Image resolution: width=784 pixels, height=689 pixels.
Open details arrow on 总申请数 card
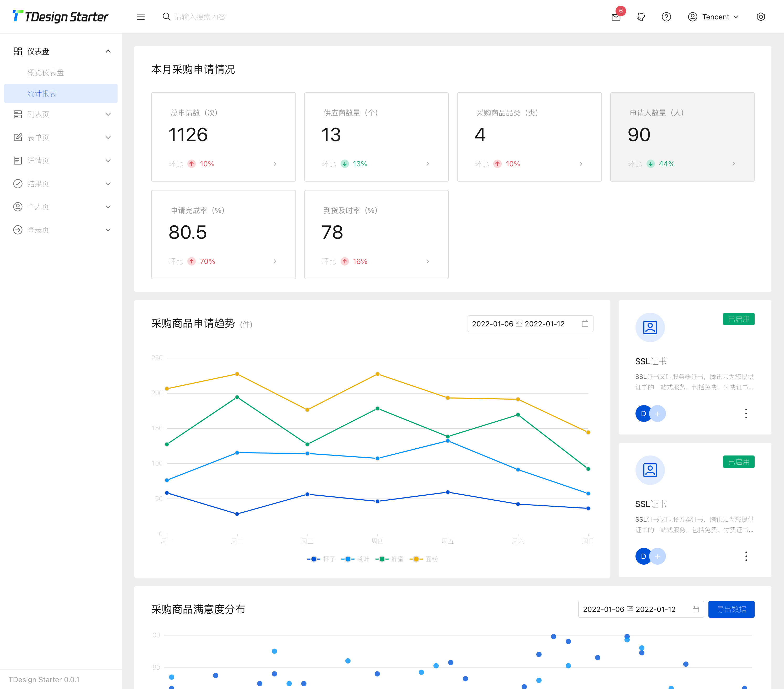(275, 164)
